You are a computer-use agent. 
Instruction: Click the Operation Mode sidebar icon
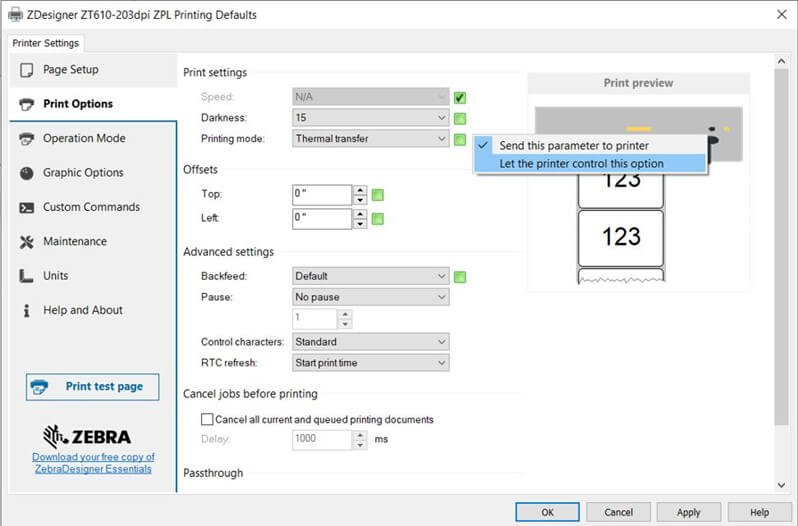26,138
